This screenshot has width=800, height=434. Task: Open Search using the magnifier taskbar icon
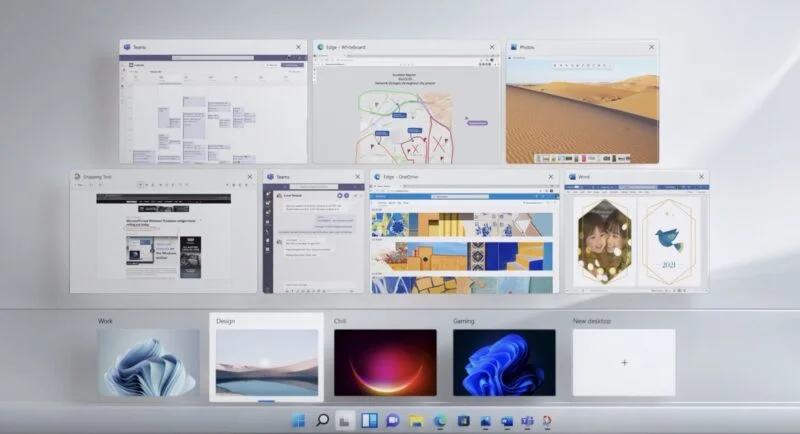(x=322, y=421)
